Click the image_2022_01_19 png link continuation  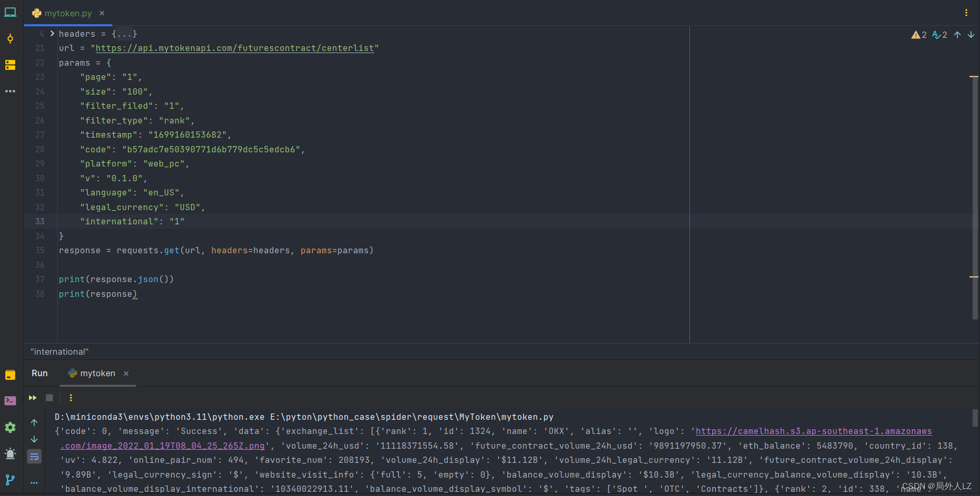[x=162, y=446]
